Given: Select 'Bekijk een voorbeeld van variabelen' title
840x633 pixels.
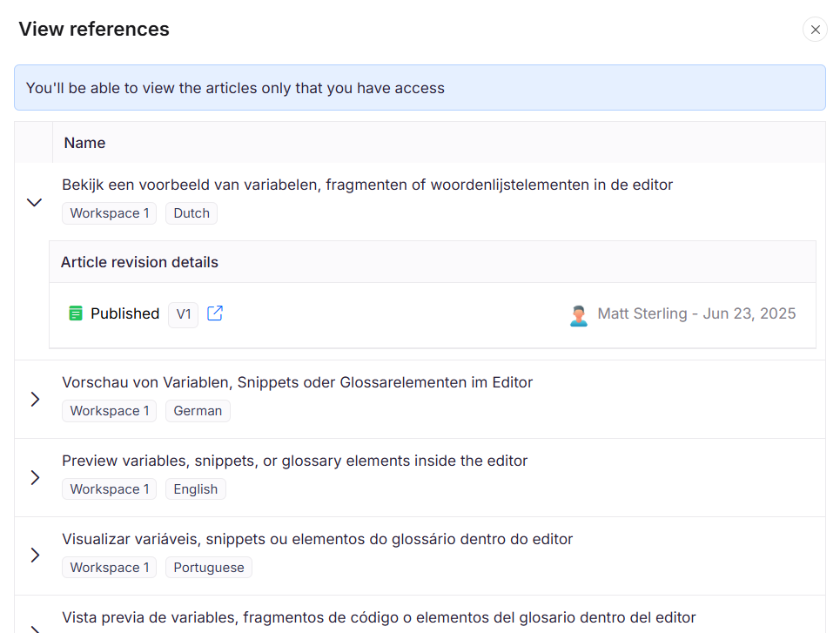Looking at the screenshot, I should (x=367, y=185).
